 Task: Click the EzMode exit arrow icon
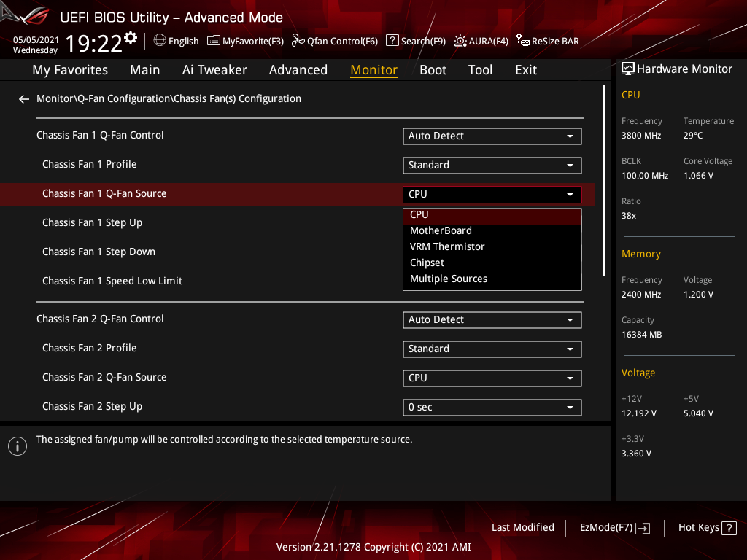tap(643, 528)
